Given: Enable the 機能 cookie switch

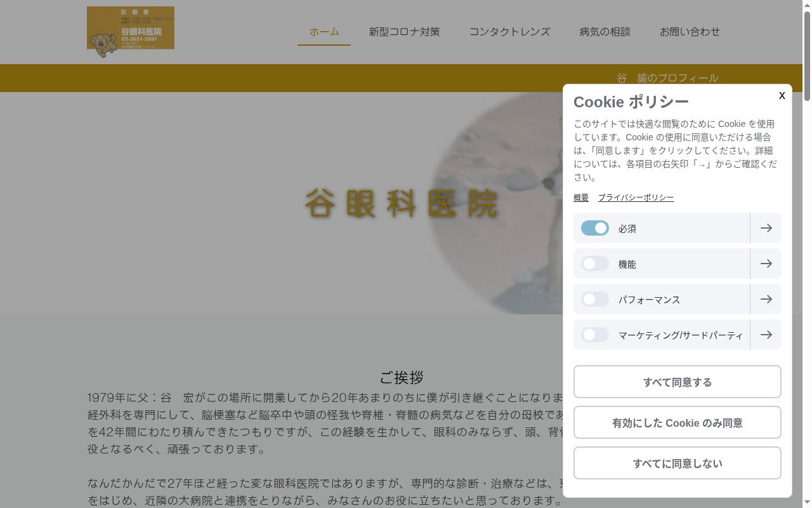Looking at the screenshot, I should pos(595,264).
